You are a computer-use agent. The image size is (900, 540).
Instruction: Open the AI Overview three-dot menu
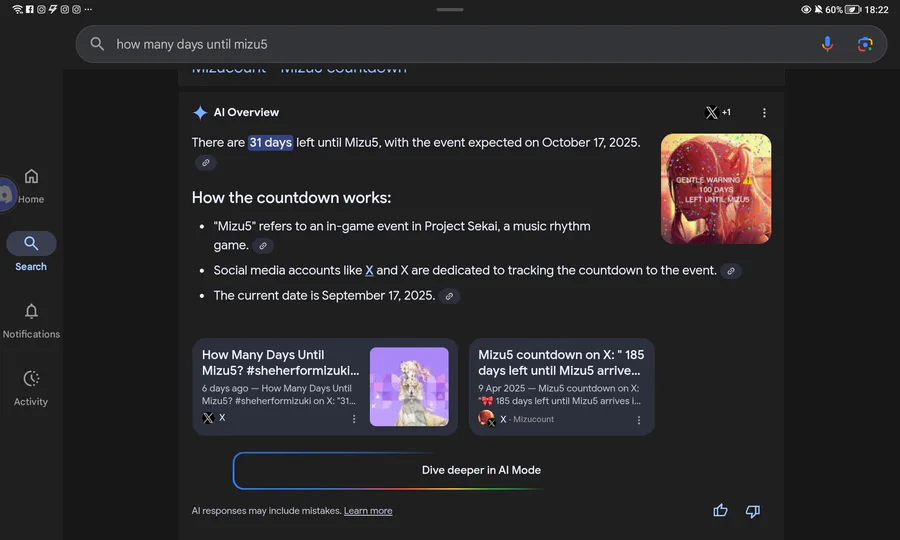click(x=764, y=112)
